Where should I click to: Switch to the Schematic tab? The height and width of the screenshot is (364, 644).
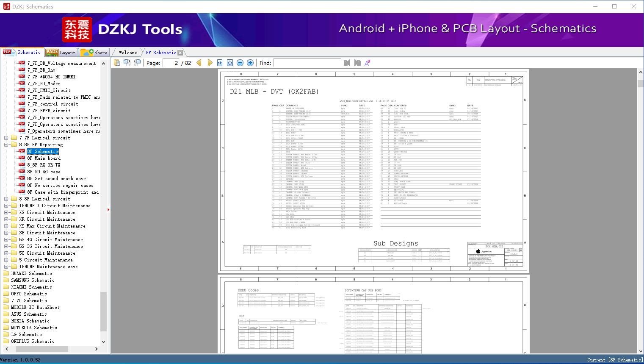pos(22,52)
